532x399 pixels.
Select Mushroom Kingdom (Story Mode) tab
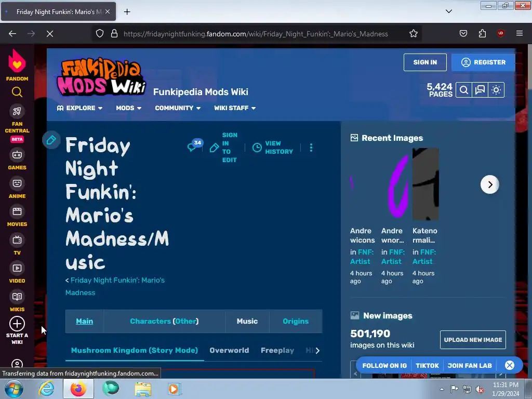point(135,351)
